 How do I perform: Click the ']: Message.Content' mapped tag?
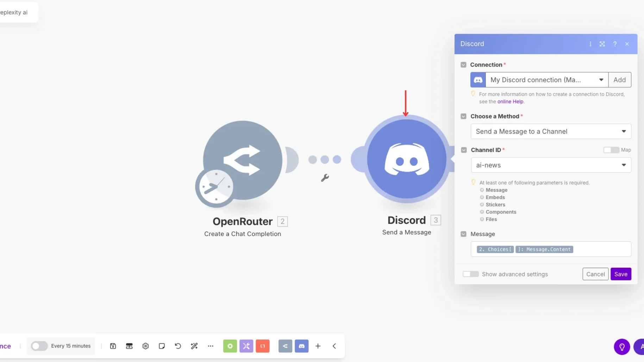(x=544, y=249)
